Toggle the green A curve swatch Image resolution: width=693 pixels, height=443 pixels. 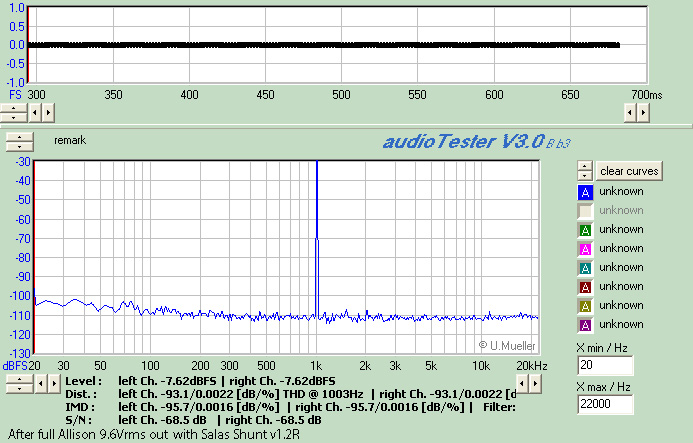tap(585, 230)
